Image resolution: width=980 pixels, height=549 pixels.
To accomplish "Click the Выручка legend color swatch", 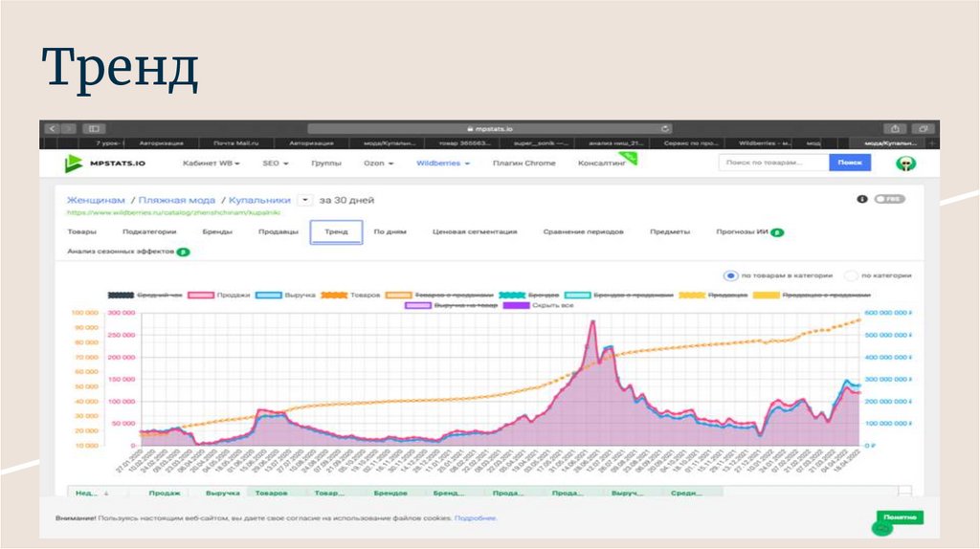I will 268,296.
